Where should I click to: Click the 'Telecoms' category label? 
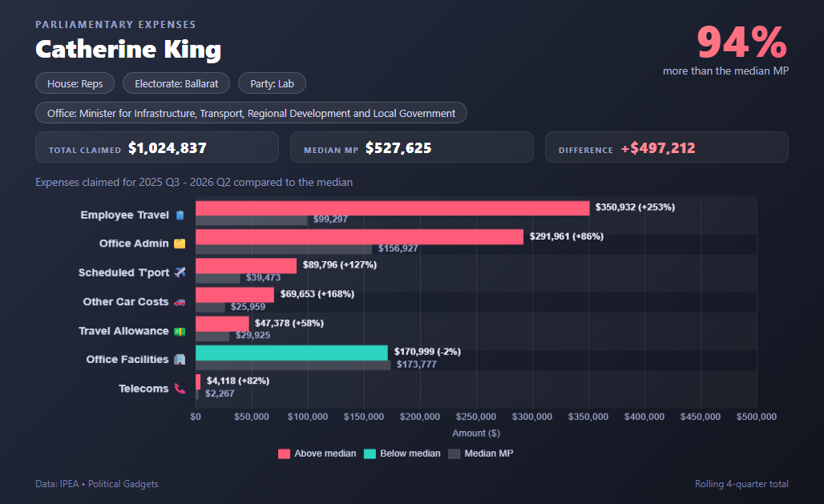[143, 389]
